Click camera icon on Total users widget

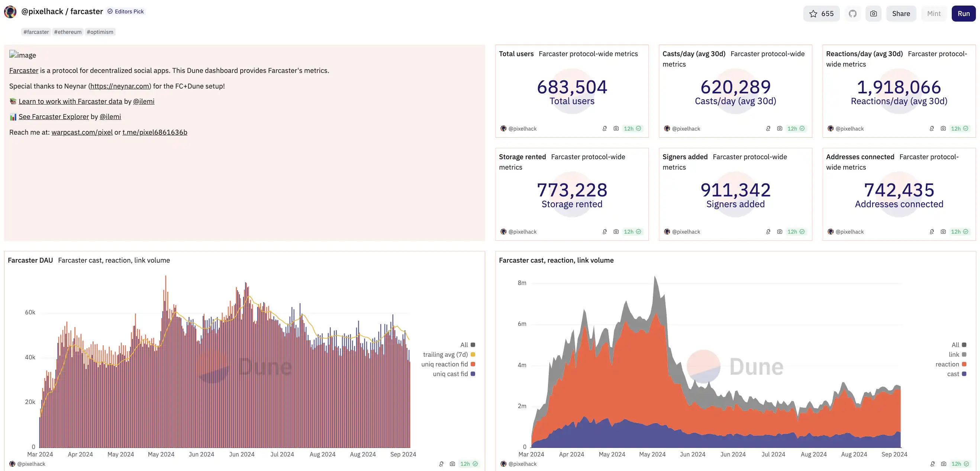[x=616, y=129]
